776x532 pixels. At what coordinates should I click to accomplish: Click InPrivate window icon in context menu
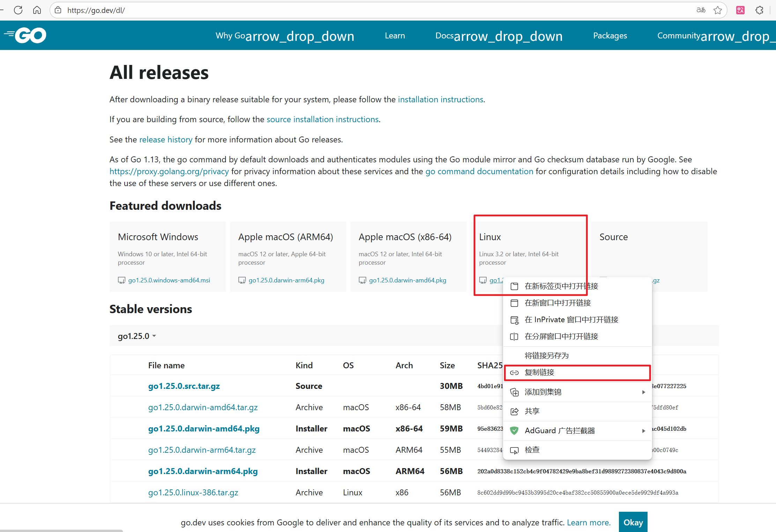tap(515, 320)
